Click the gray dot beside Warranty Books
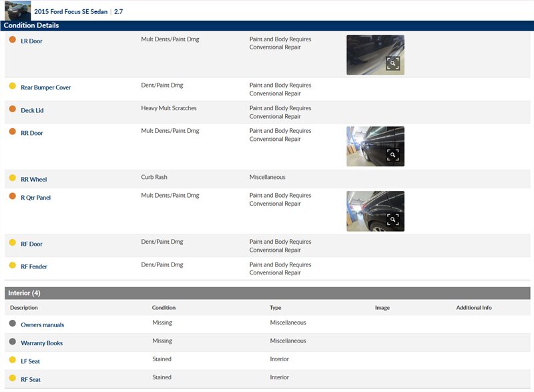 (x=13, y=341)
